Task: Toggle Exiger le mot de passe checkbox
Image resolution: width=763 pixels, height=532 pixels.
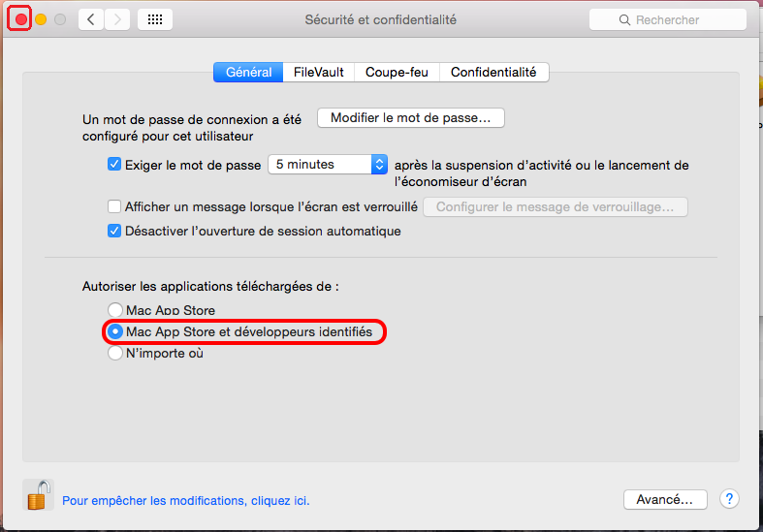Action: coord(114,164)
